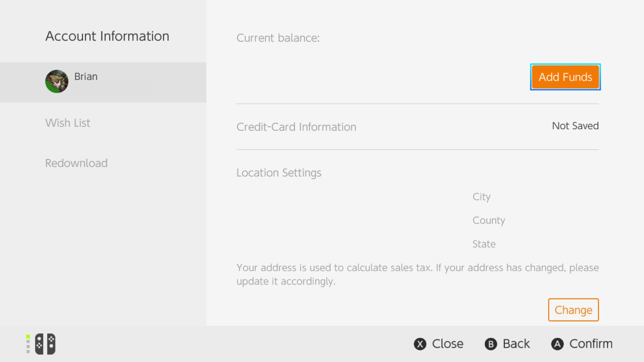Click the sales tax address notice text
This screenshot has width=644, height=362.
(x=417, y=274)
